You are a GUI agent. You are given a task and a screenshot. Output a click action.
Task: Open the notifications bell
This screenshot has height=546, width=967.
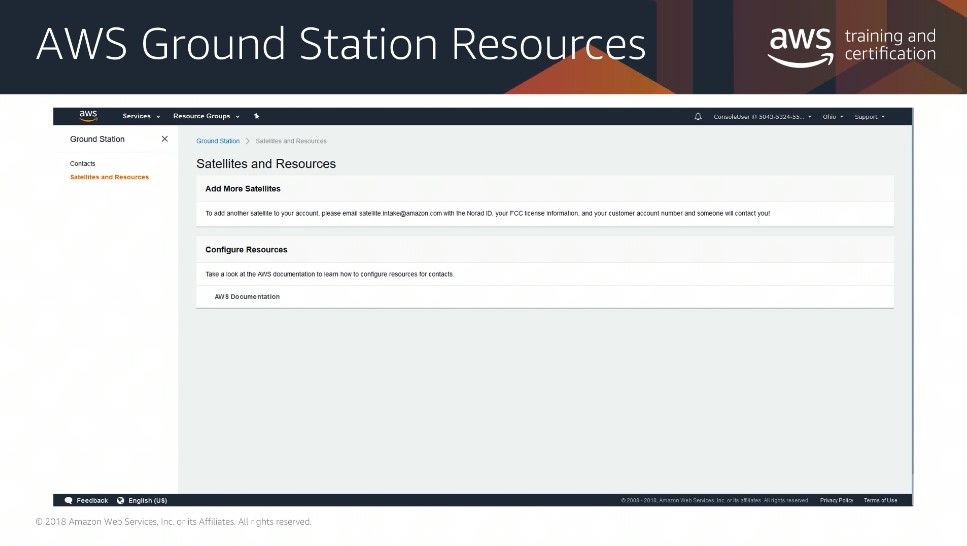[697, 117]
